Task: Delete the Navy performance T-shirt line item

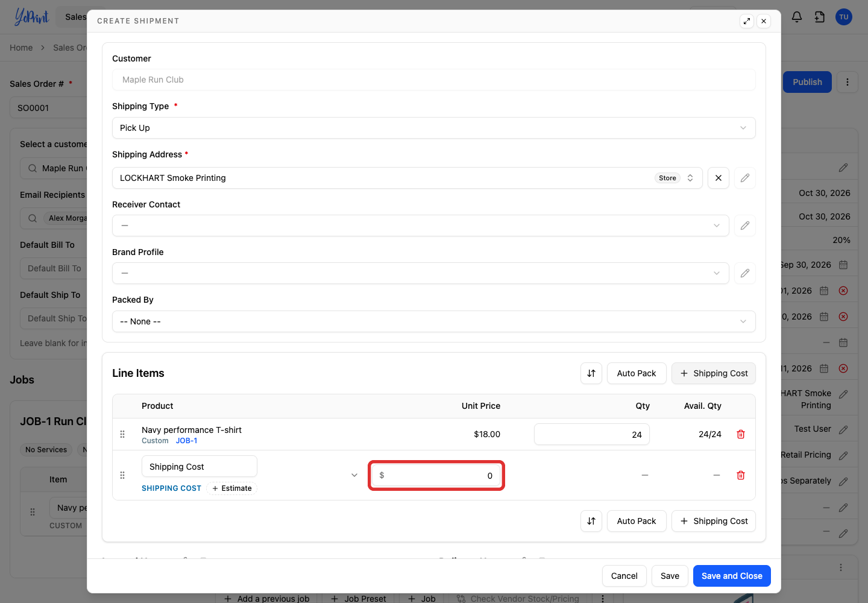Action: click(741, 434)
